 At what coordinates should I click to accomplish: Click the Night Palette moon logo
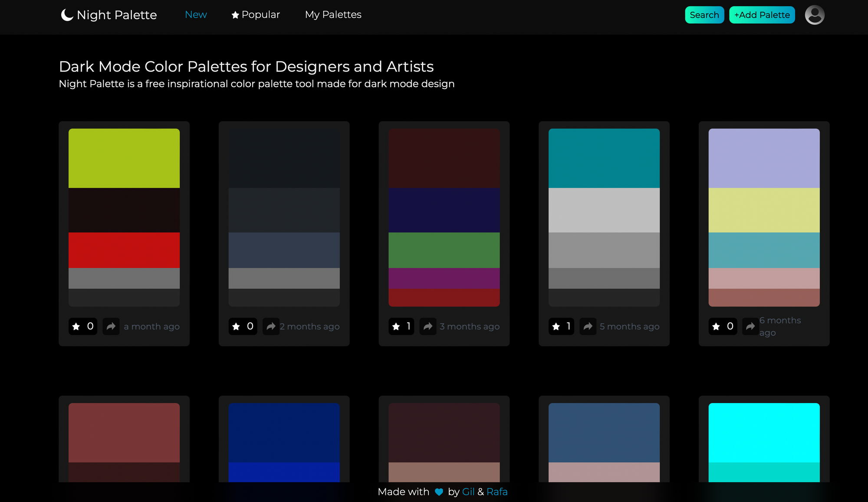(67, 15)
